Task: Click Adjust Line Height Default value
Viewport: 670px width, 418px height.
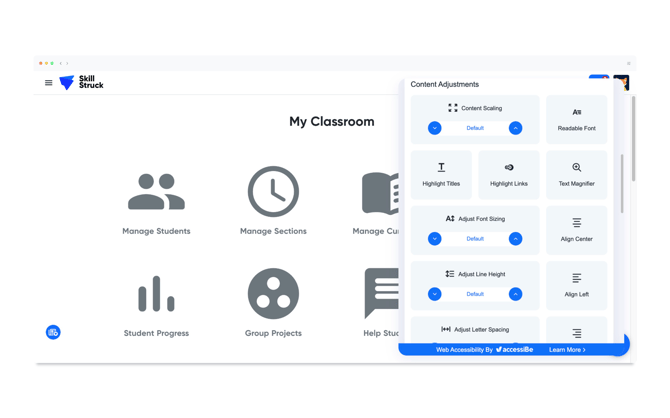Action: 475,294
